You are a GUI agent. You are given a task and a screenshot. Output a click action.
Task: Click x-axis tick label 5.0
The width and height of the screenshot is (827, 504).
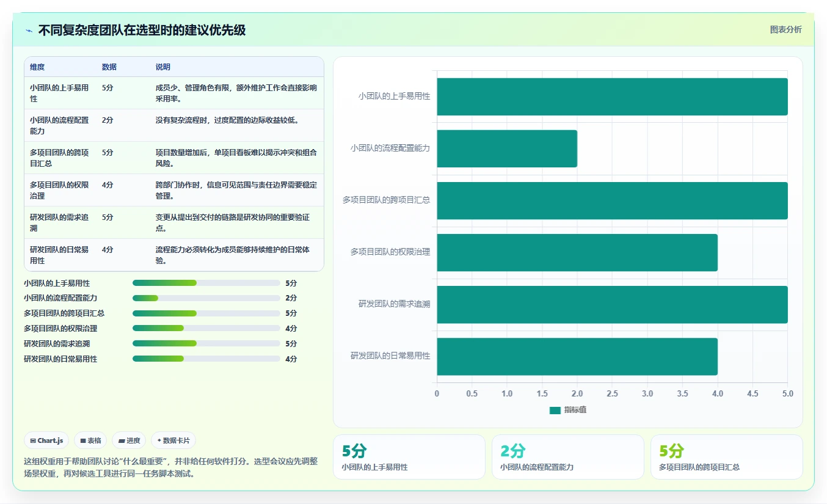coord(788,394)
